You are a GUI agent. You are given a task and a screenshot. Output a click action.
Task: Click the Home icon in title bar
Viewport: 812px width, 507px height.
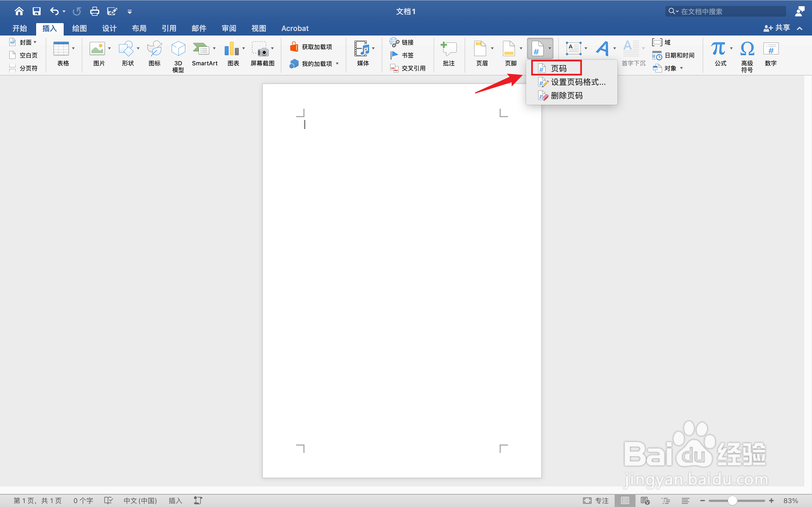[x=19, y=11]
